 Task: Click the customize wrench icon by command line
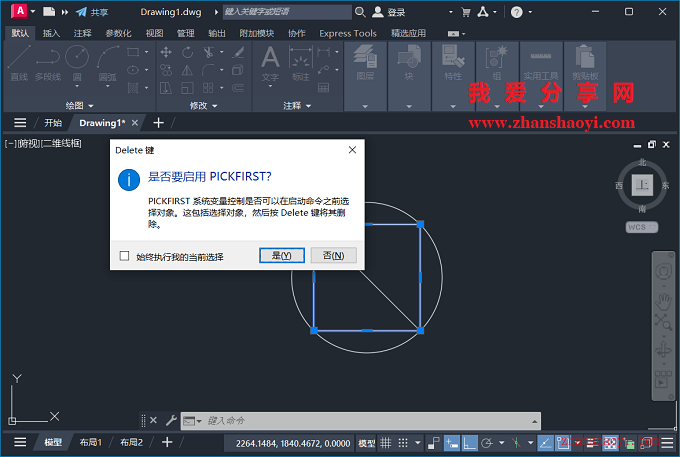pos(171,420)
